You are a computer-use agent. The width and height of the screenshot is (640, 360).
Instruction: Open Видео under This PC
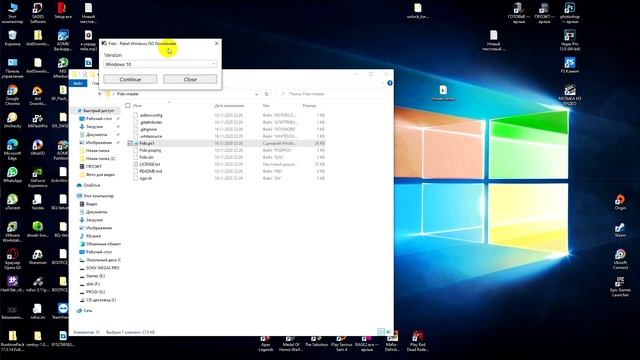coord(91,204)
